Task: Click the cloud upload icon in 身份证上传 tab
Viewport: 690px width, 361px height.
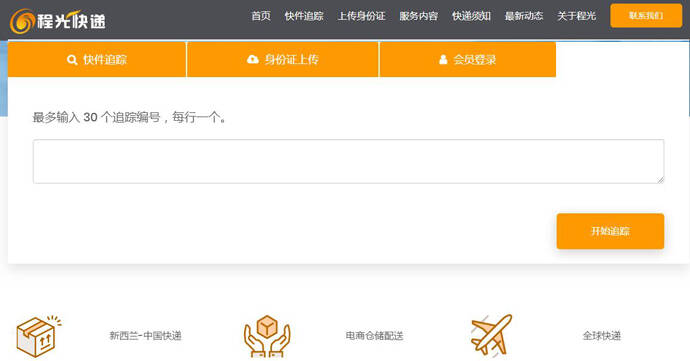Action: 253,59
